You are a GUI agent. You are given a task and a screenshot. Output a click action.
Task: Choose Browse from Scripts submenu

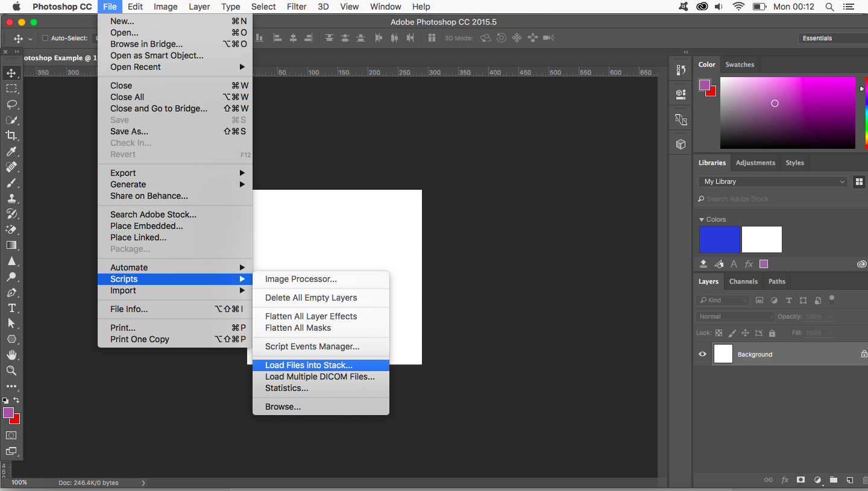pos(321,407)
